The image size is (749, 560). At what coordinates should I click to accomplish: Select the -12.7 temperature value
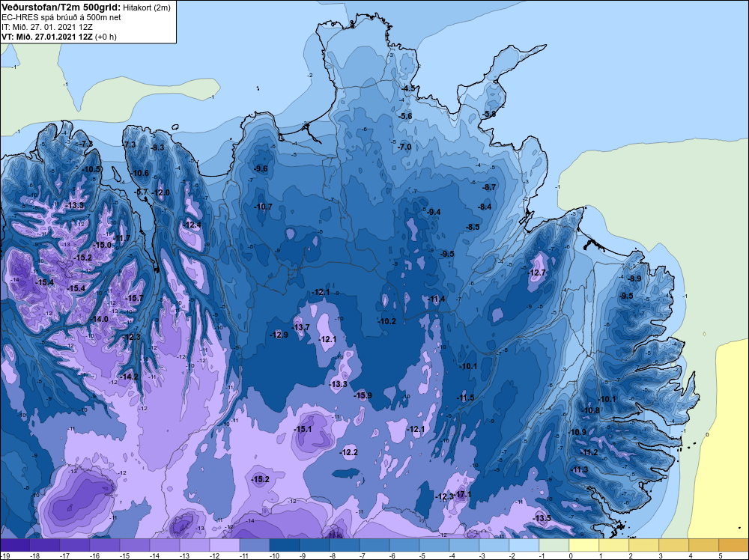537,273
